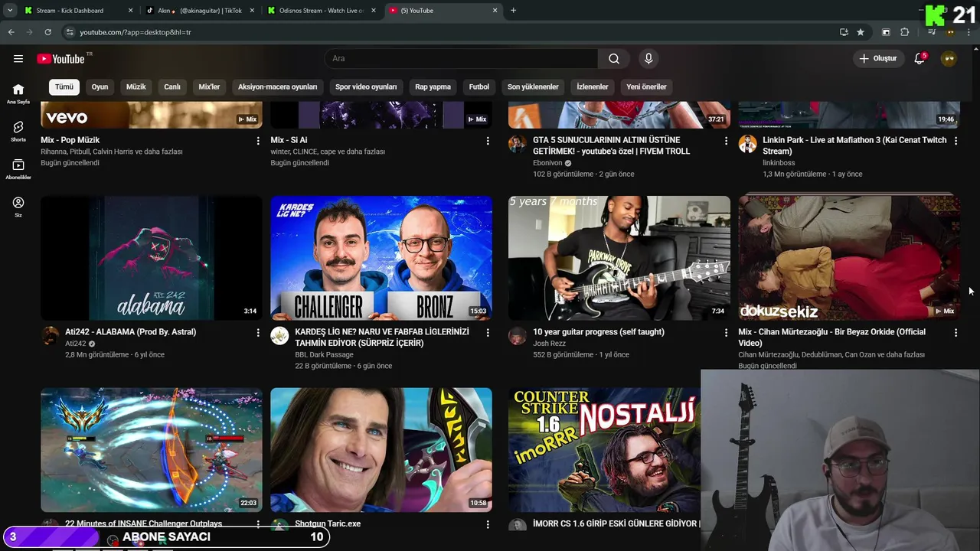
Task: Go back in the browser
Action: click(11, 32)
